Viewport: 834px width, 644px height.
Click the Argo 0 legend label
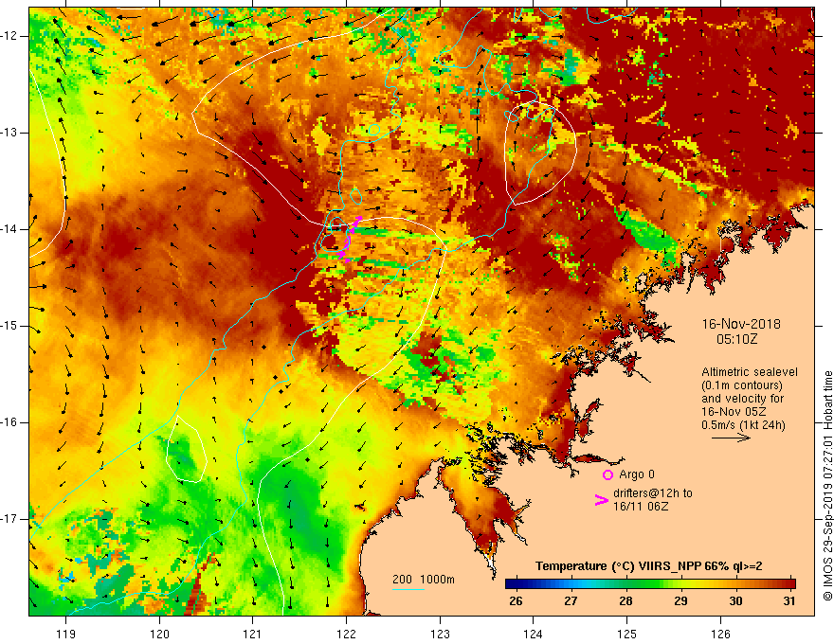click(637, 474)
